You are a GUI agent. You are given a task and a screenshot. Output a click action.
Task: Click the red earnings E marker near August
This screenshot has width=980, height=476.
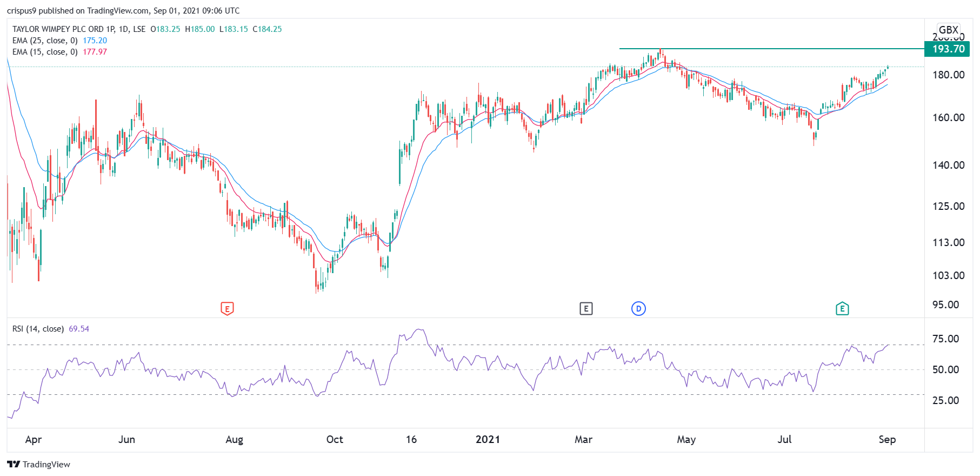click(x=227, y=309)
